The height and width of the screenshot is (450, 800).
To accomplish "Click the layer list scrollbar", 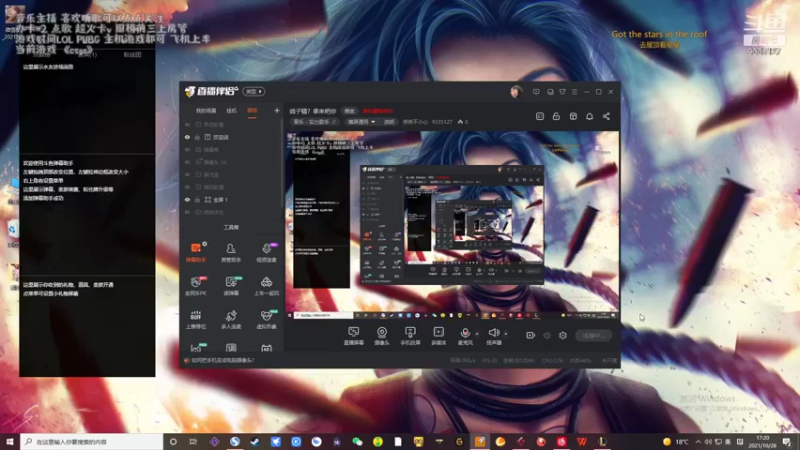I will click(282, 163).
